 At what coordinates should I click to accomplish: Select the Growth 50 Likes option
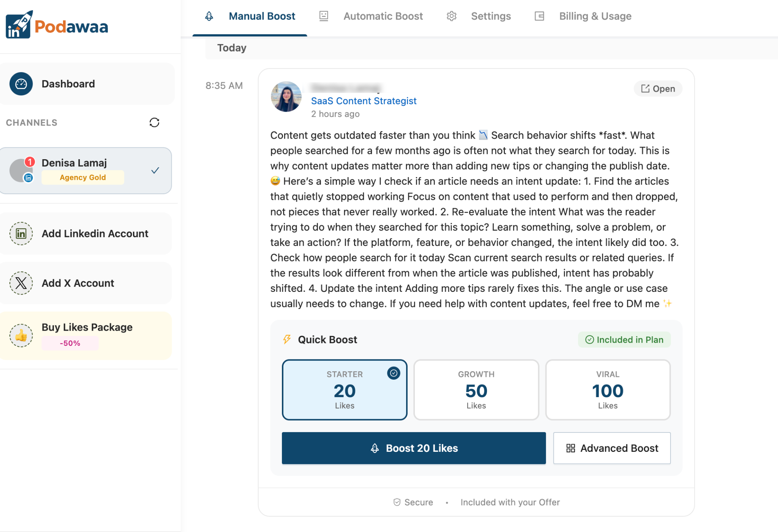click(x=476, y=389)
